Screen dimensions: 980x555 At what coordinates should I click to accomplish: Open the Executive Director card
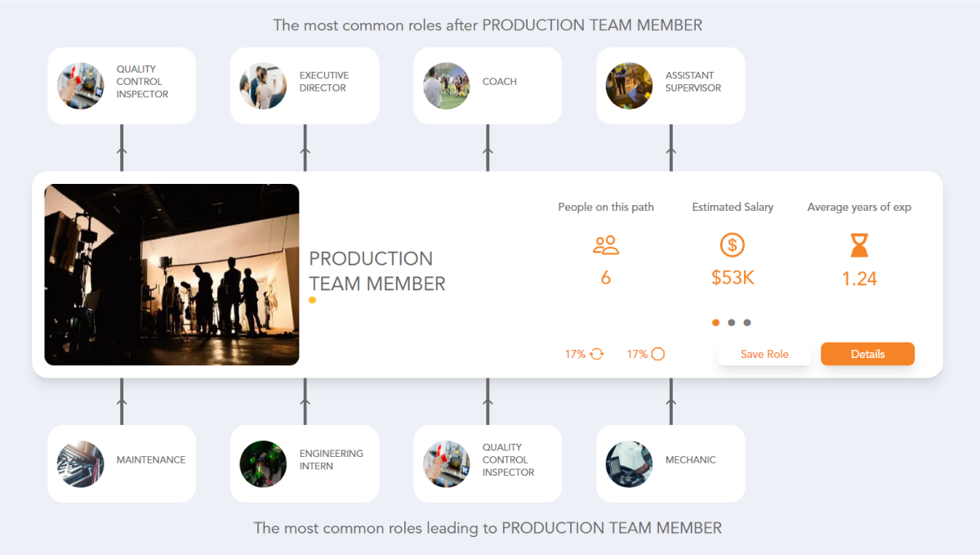[x=304, y=85]
